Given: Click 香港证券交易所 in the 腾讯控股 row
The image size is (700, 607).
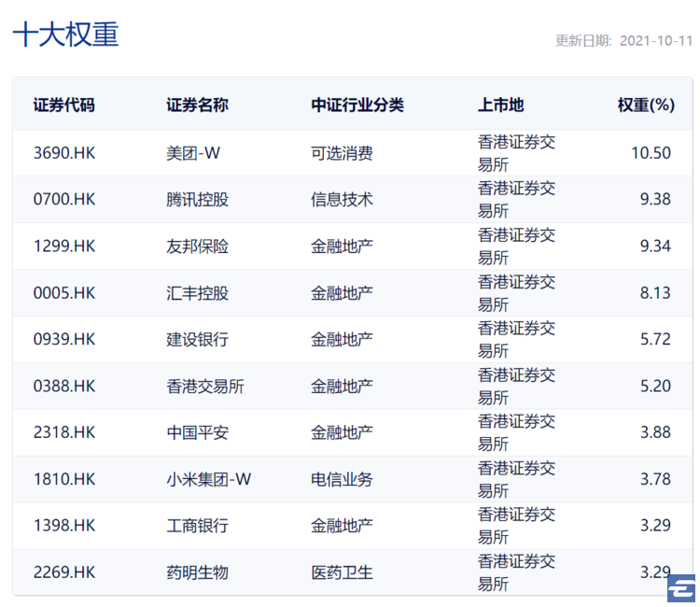Looking at the screenshot, I should pyautogui.click(x=516, y=199).
